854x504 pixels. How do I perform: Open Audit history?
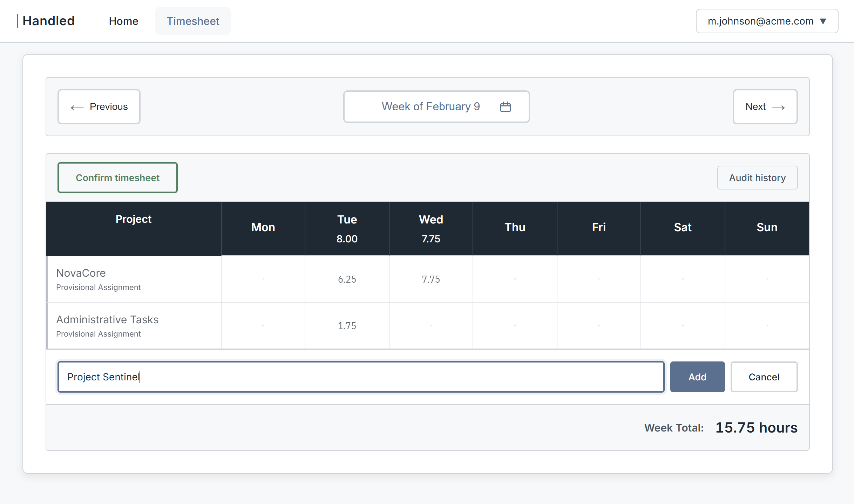coord(757,178)
